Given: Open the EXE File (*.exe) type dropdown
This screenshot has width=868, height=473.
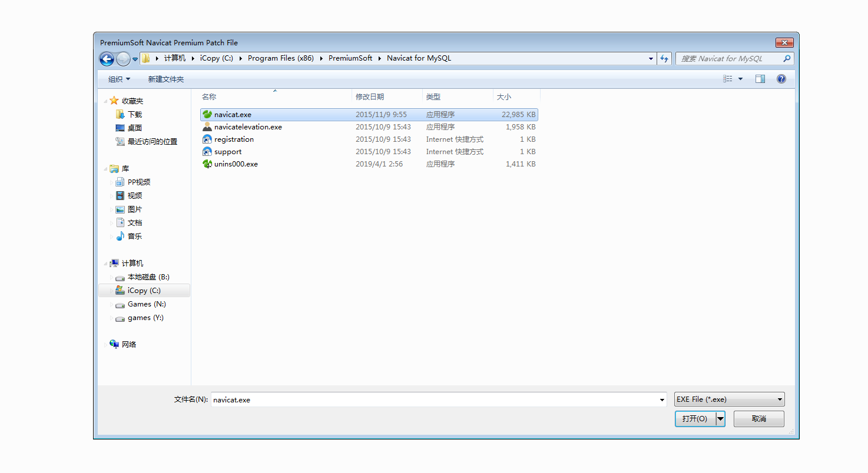Looking at the screenshot, I should point(729,399).
